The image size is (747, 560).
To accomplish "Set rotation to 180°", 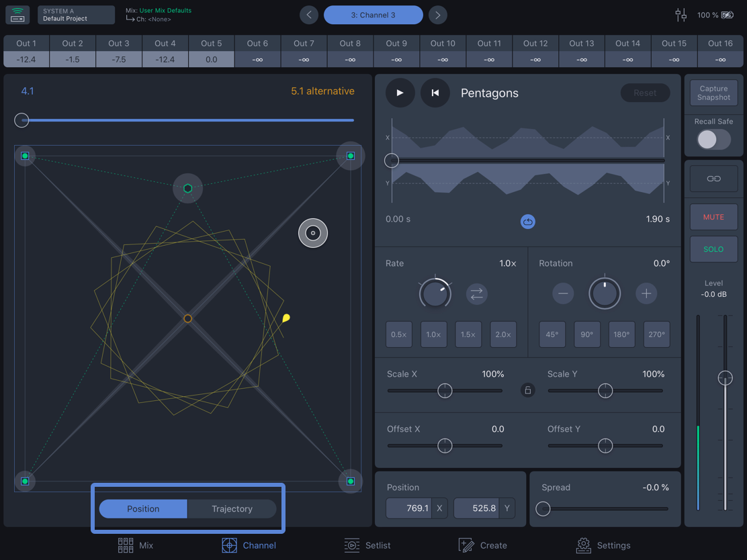I will tap(621, 334).
